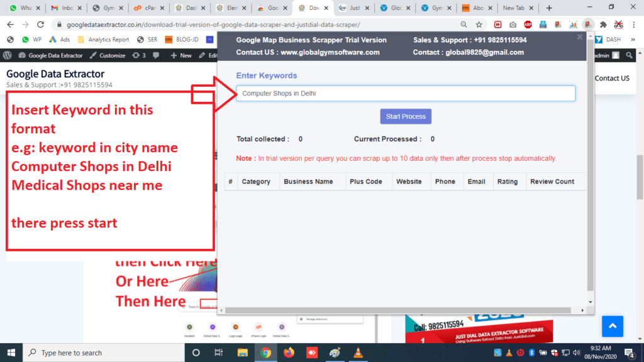Open File Explorer from taskbar
644x362 pixels.
[242, 353]
